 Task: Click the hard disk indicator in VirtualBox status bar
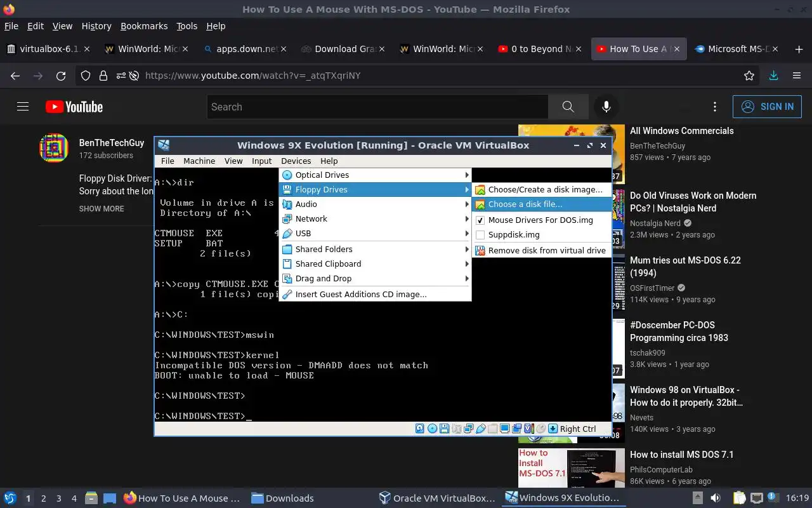(x=420, y=429)
